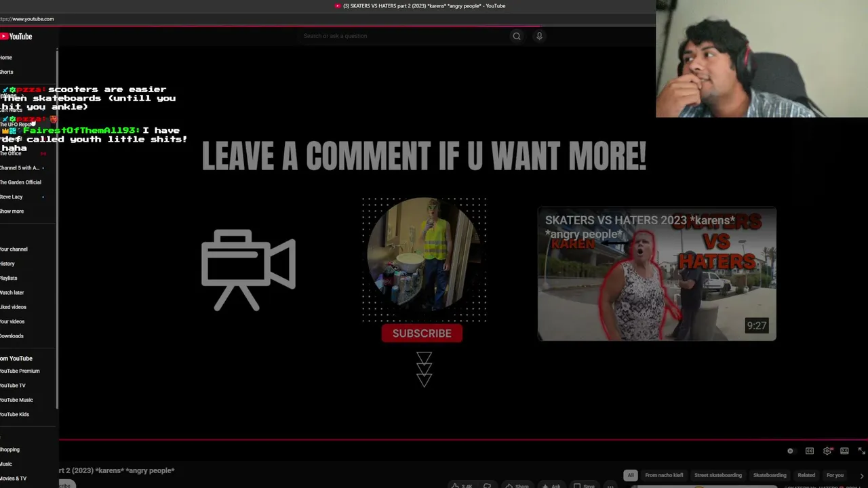The height and width of the screenshot is (488, 868).
Task: Select the Related chip
Action: click(x=806, y=475)
